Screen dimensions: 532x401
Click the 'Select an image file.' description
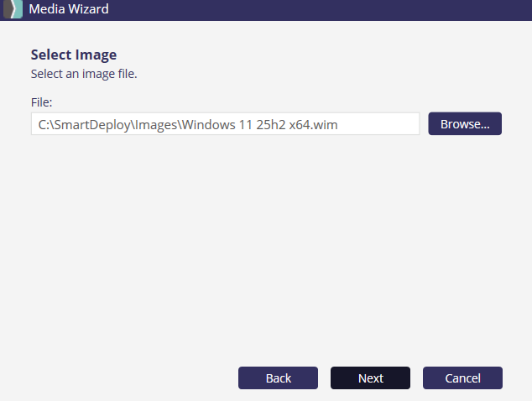(84, 74)
